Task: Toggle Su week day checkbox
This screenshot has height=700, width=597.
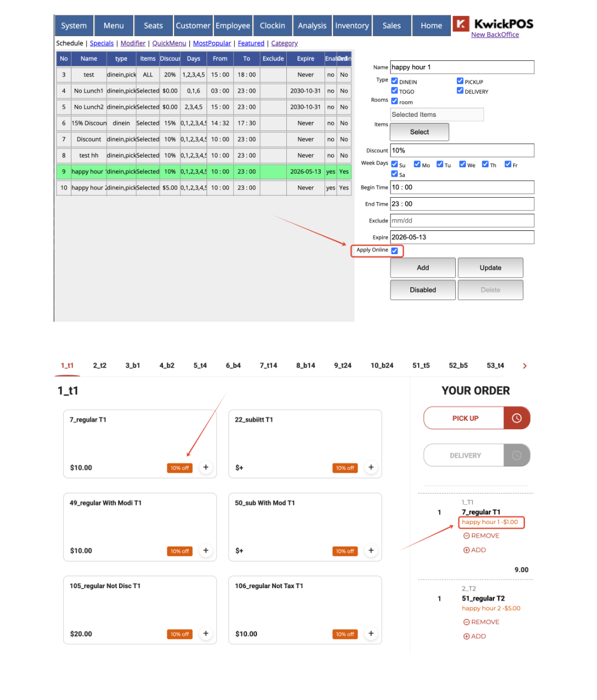Action: [x=395, y=164]
